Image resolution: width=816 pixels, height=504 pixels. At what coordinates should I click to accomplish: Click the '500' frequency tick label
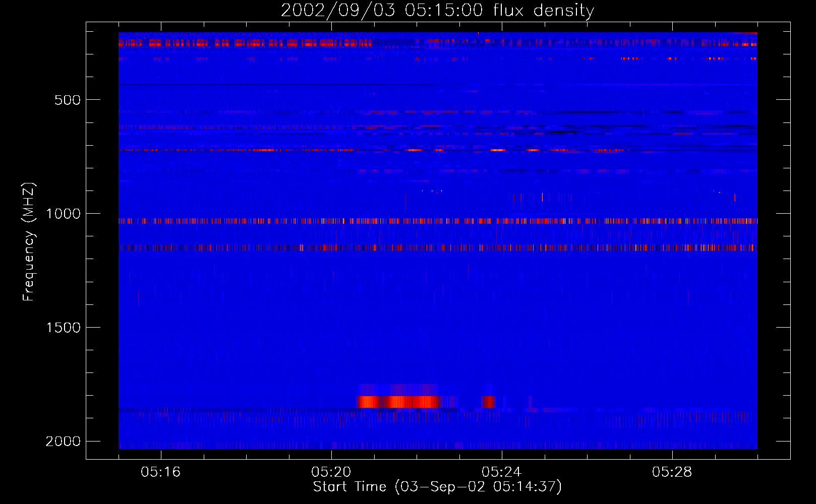[x=68, y=100]
